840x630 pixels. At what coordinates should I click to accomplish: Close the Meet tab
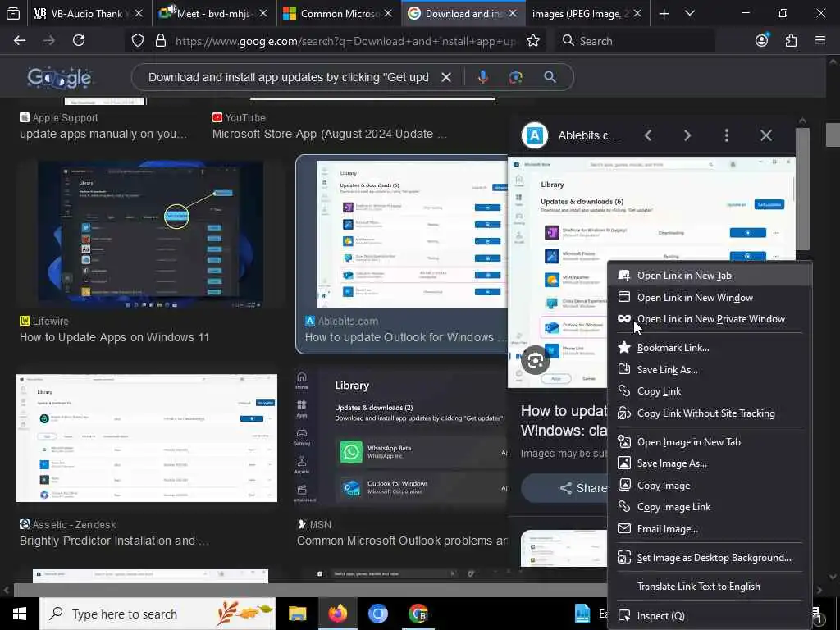tap(263, 14)
